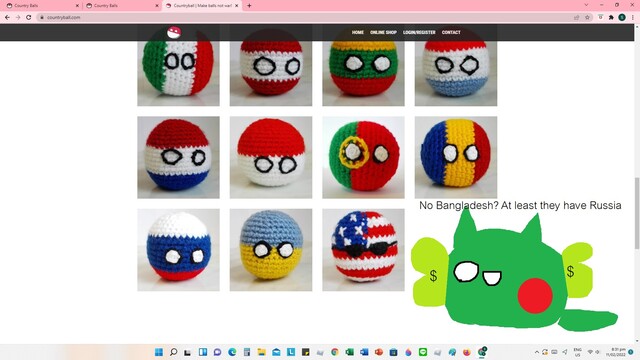Viewport: 640px width, 360px height.
Task: Reload the page with the refresh icon
Action: [29, 17]
